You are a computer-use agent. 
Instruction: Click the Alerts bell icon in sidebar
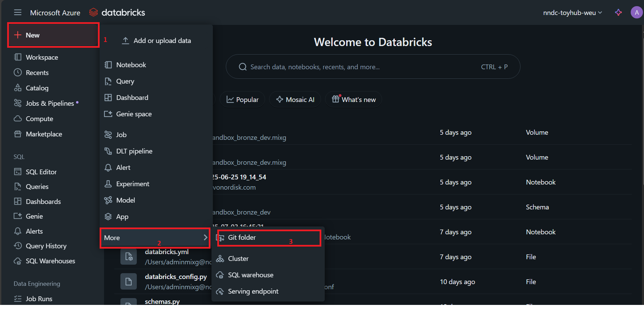pyautogui.click(x=18, y=231)
